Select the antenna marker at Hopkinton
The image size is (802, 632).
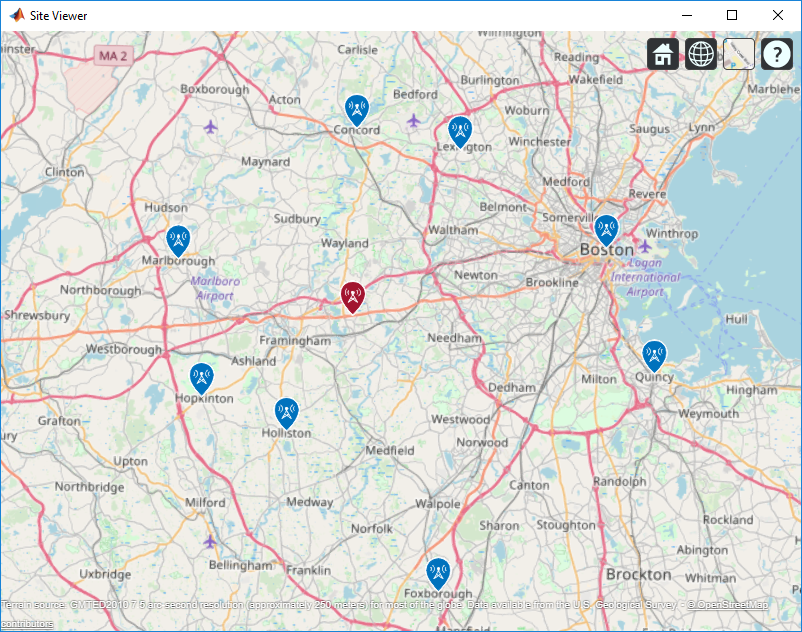202,378
